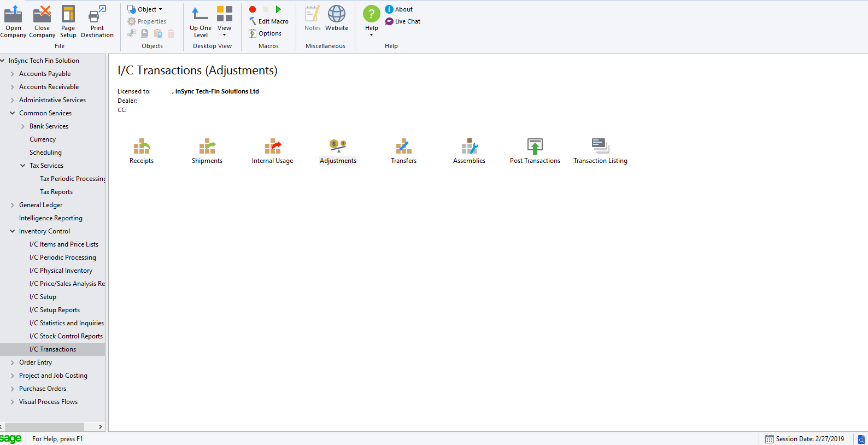This screenshot has width=868, height=445.
Task: Expand the General Ledger node
Action: 12,205
